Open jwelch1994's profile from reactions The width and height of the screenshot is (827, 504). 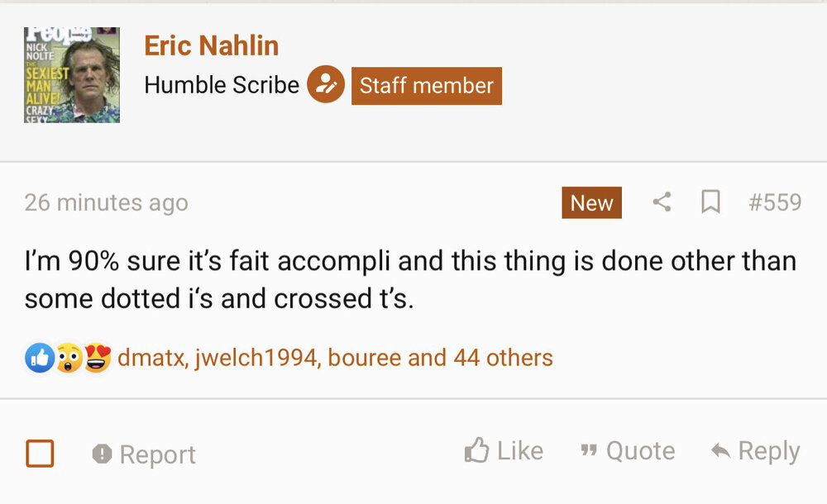point(257,358)
